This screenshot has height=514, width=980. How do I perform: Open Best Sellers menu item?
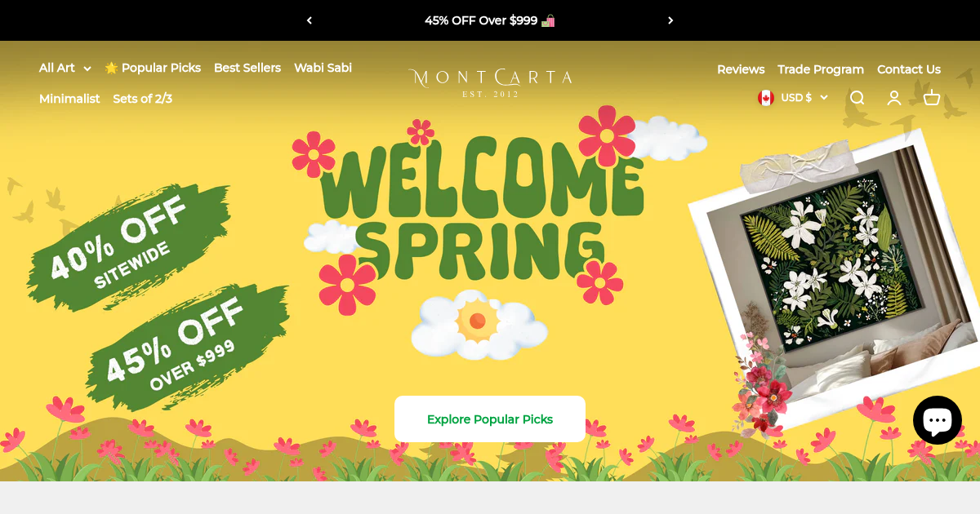pos(247,68)
